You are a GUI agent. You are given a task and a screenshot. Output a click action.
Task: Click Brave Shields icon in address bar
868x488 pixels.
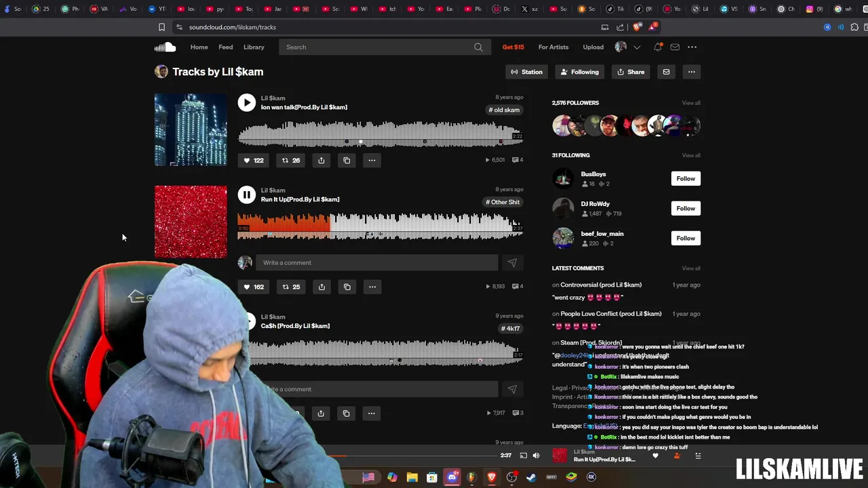[x=637, y=27]
